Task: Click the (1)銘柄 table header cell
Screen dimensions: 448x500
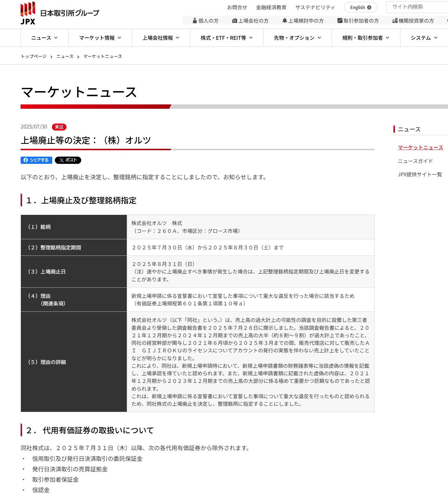Action: 74,227
